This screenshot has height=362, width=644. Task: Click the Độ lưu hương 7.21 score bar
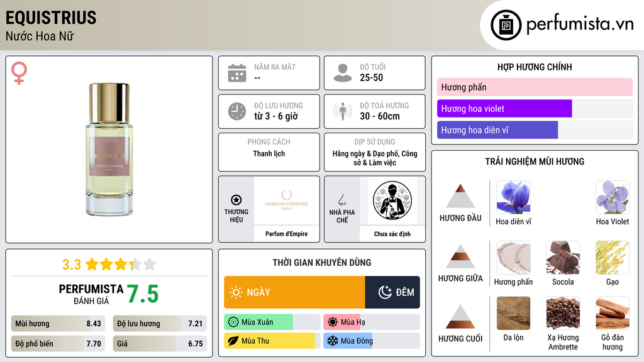[160, 324]
